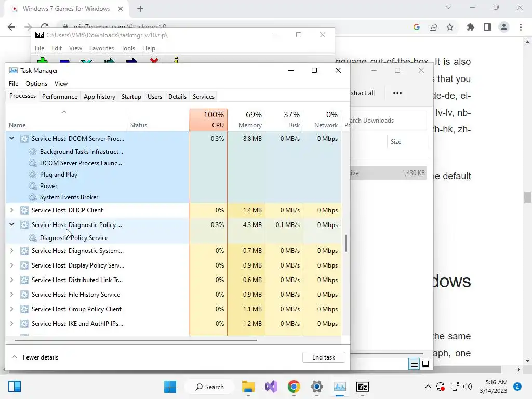
Task: Switch Explorer to large icons view
Action: pos(425,364)
